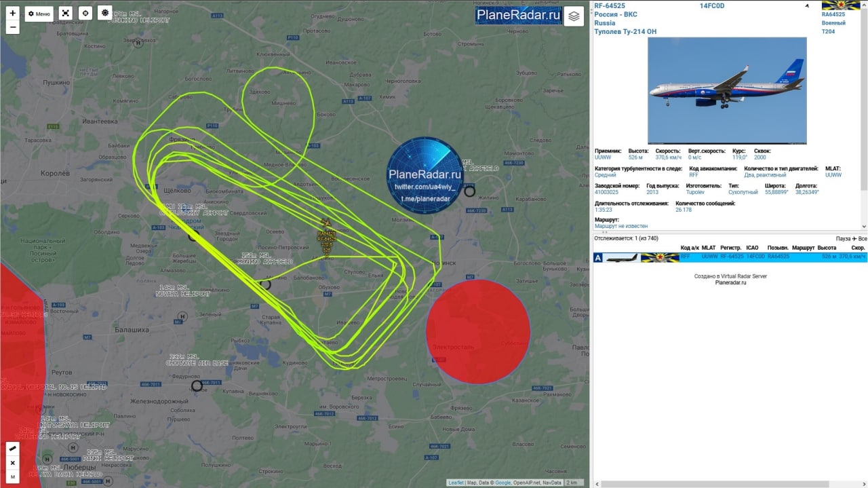Show all aircraft via Все link
The image size is (868, 488).
coord(863,239)
